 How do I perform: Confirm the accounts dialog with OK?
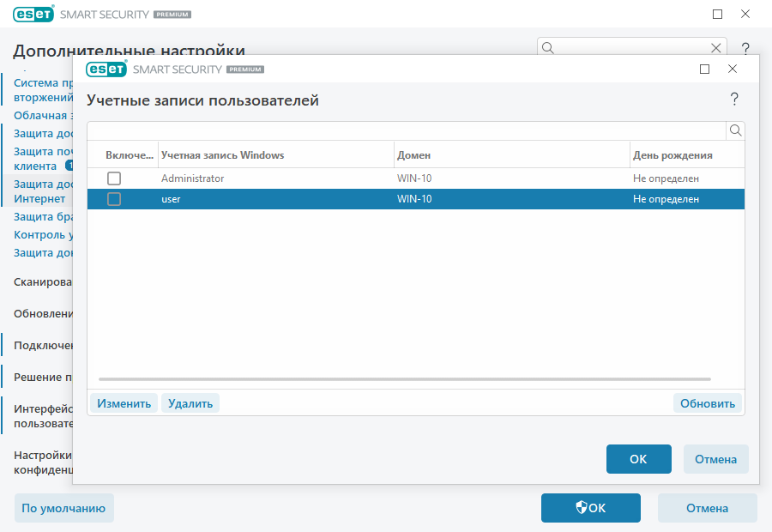[x=638, y=459]
